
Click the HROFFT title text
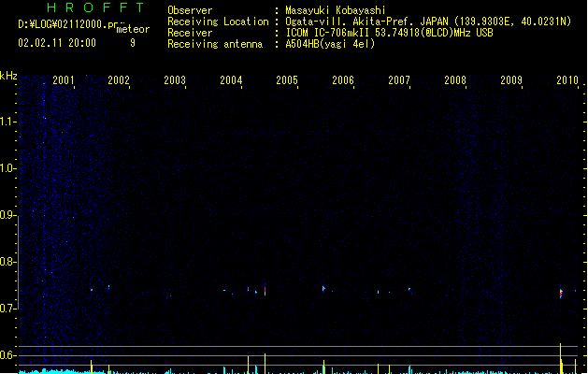pyautogui.click(x=95, y=7)
